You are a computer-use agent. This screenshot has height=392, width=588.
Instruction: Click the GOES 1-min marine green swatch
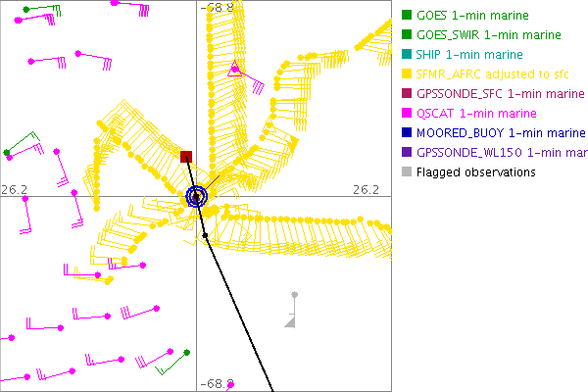[407, 16]
